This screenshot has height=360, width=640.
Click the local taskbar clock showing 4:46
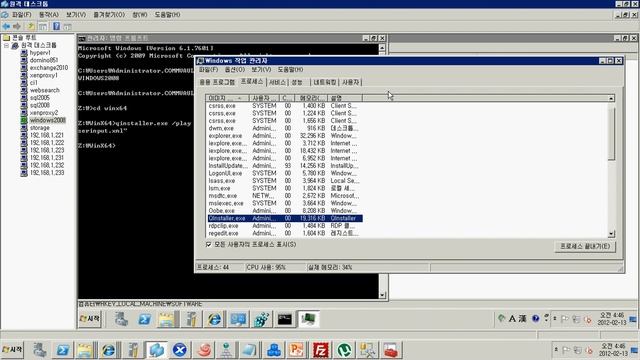pyautogui.click(x=612, y=350)
